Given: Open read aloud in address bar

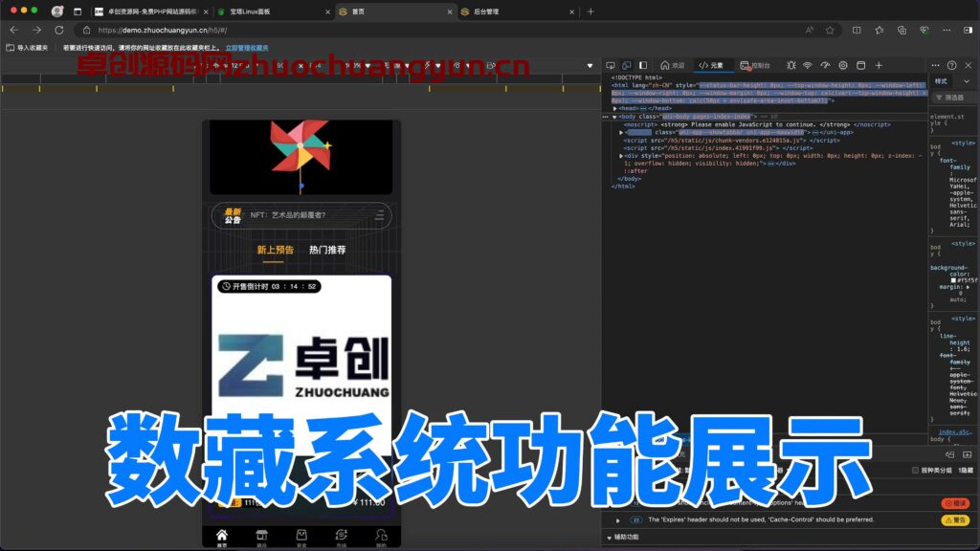Looking at the screenshot, I should [x=810, y=30].
